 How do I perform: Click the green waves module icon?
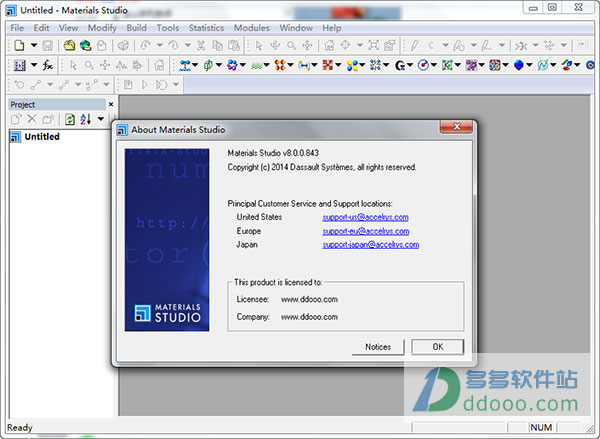point(256,65)
